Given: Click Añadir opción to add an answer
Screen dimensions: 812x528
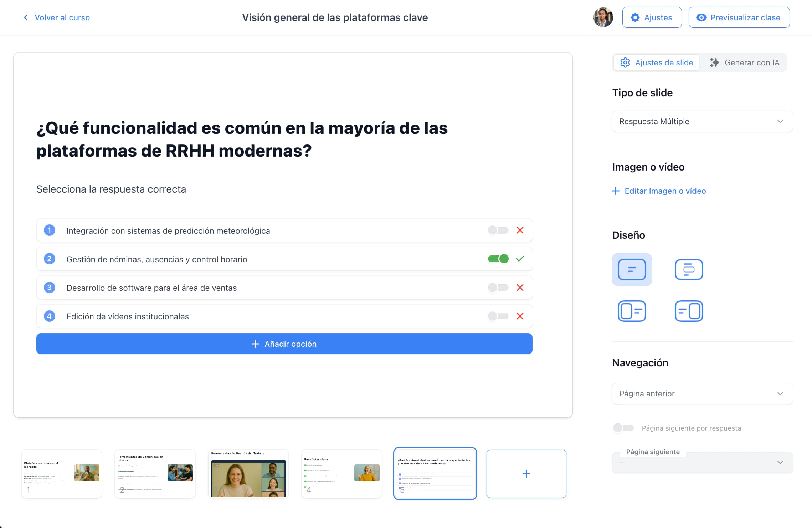Looking at the screenshot, I should [284, 344].
